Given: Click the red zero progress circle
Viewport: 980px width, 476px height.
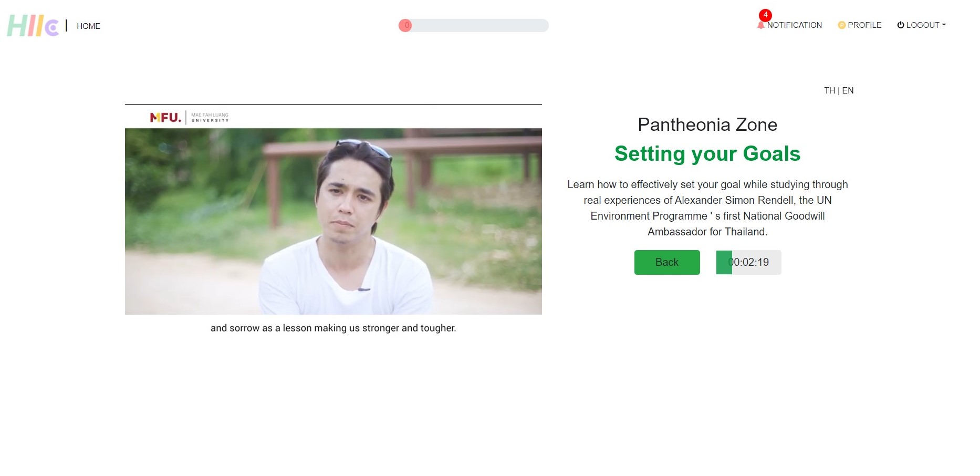Looking at the screenshot, I should pos(405,25).
